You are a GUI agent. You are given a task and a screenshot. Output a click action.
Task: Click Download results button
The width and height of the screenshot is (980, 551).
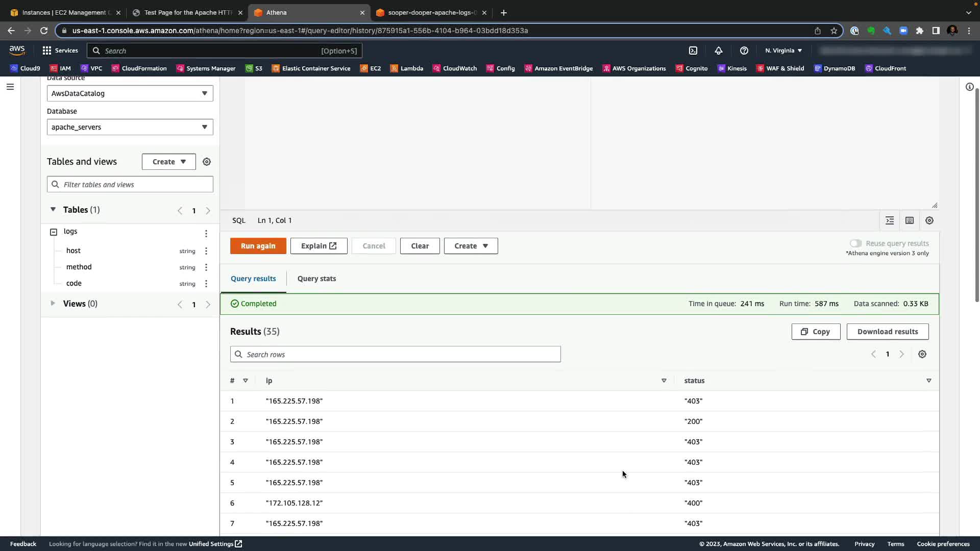tap(887, 332)
